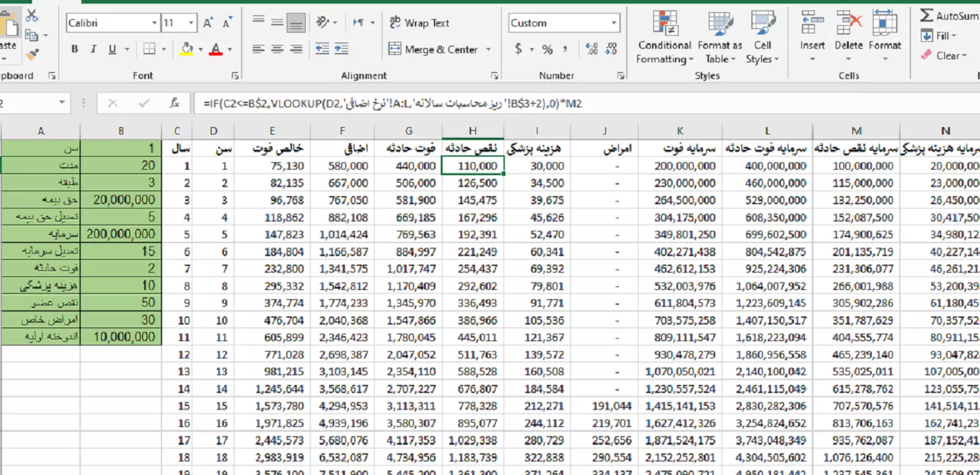The height and width of the screenshot is (475, 980).
Task: Select the Format Painter brush
Action: tap(32, 55)
